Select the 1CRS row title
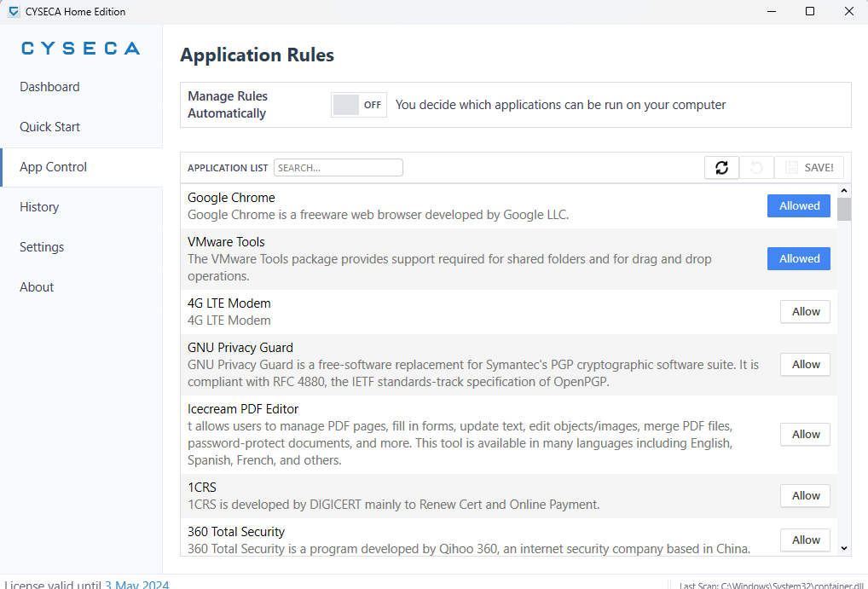Image resolution: width=868 pixels, height=589 pixels. coord(202,488)
